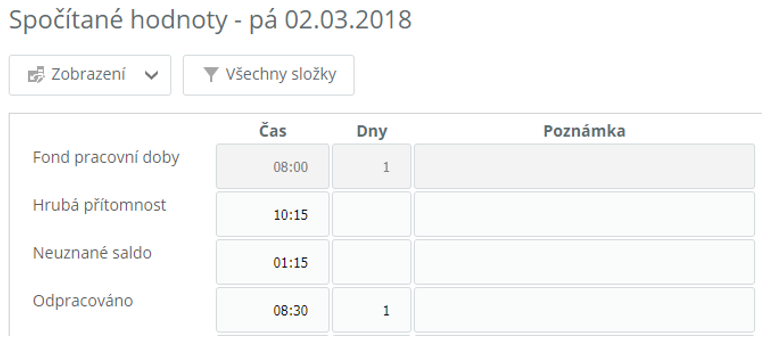771x360 pixels.
Task: Click the Poznámka column header
Action: click(584, 131)
